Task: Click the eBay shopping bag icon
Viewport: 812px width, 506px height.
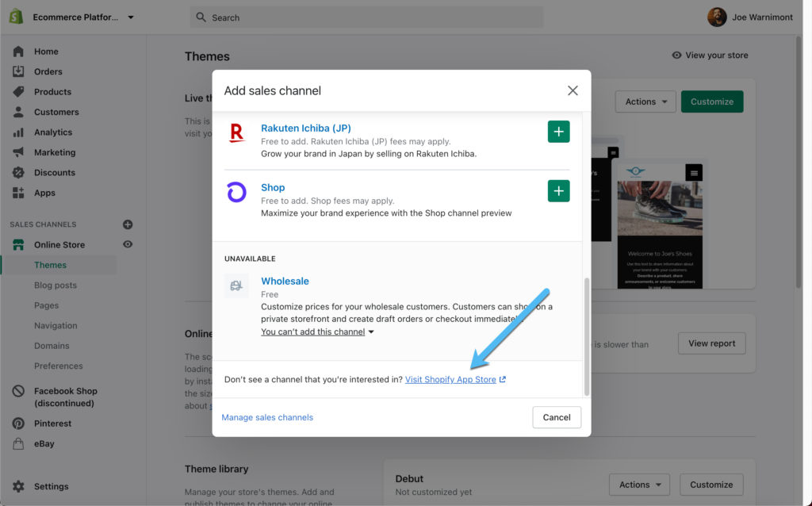Action: click(18, 443)
